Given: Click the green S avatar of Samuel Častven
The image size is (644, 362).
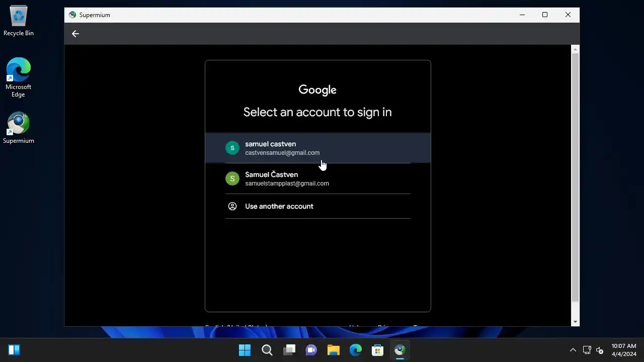Looking at the screenshot, I should point(232,178).
